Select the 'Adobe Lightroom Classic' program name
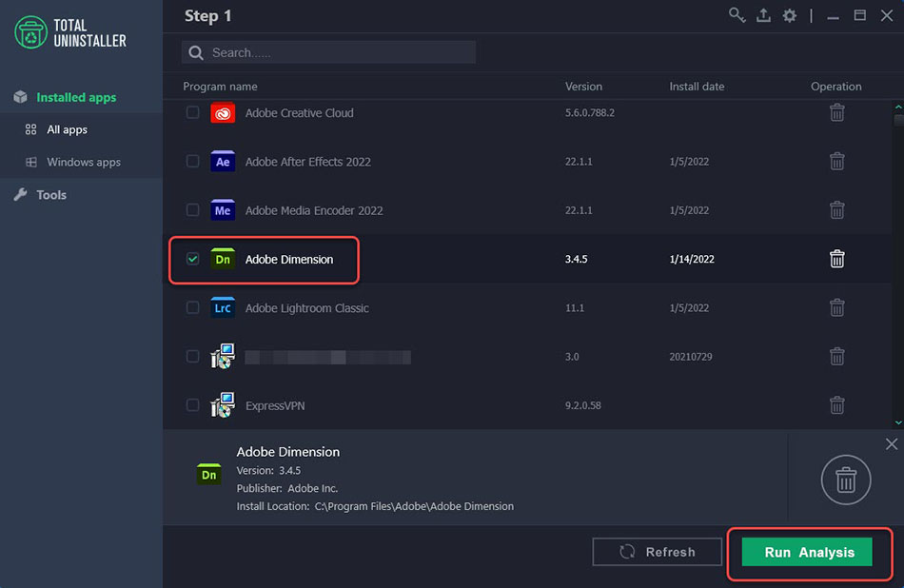The image size is (904, 588). click(306, 308)
